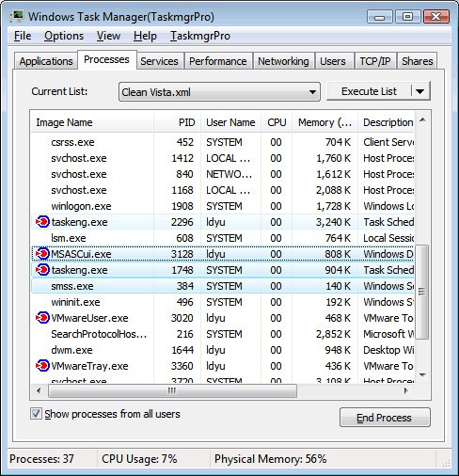Select the dwm.exe process
This screenshot has width=459, height=476.
coord(223,350)
